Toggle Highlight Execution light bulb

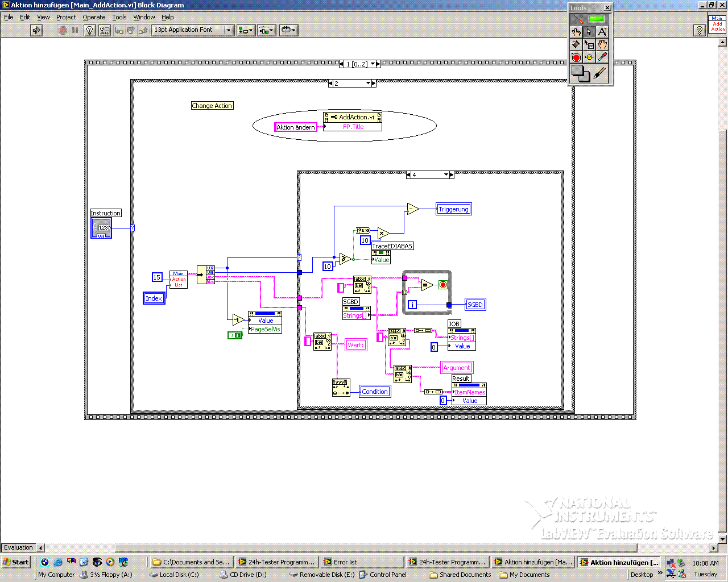[x=89, y=30]
